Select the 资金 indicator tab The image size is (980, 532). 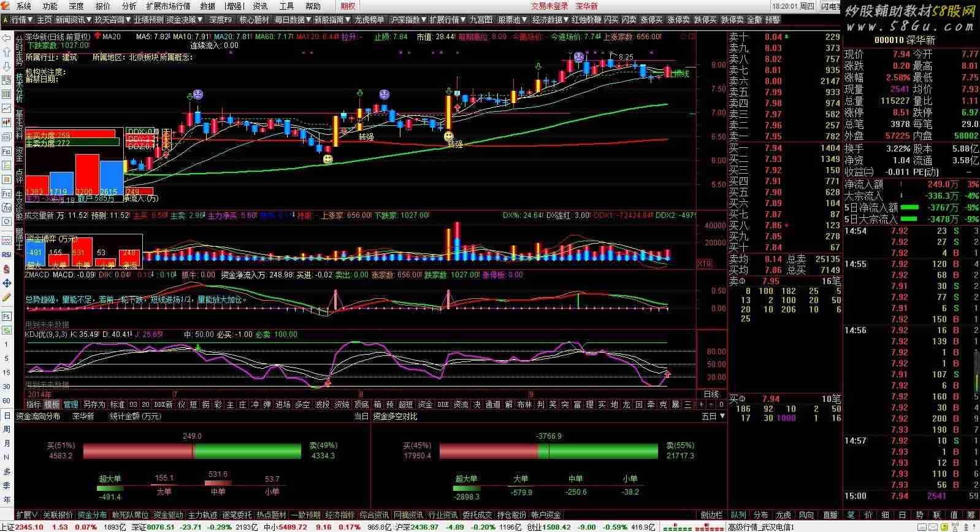(425, 404)
